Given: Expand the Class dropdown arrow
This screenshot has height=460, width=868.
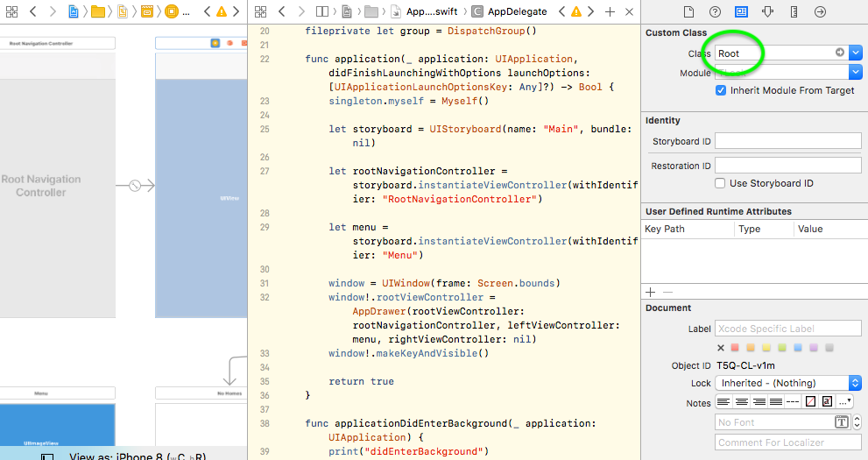Looking at the screenshot, I should pyautogui.click(x=856, y=53).
